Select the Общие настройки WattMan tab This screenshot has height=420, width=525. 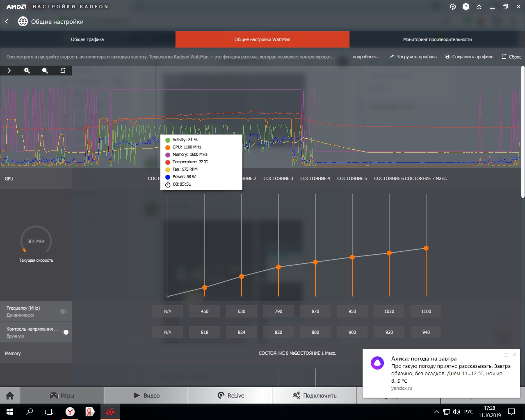point(262,39)
